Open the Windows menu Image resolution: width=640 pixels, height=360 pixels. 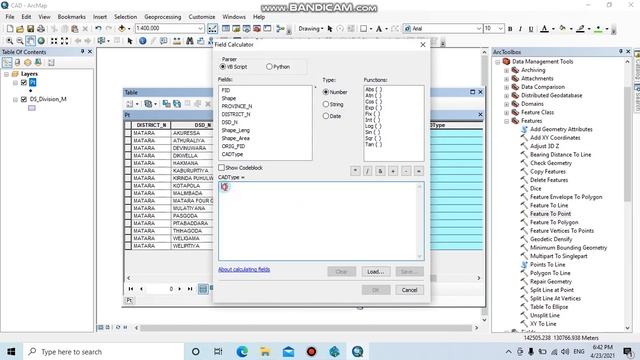(x=234, y=17)
